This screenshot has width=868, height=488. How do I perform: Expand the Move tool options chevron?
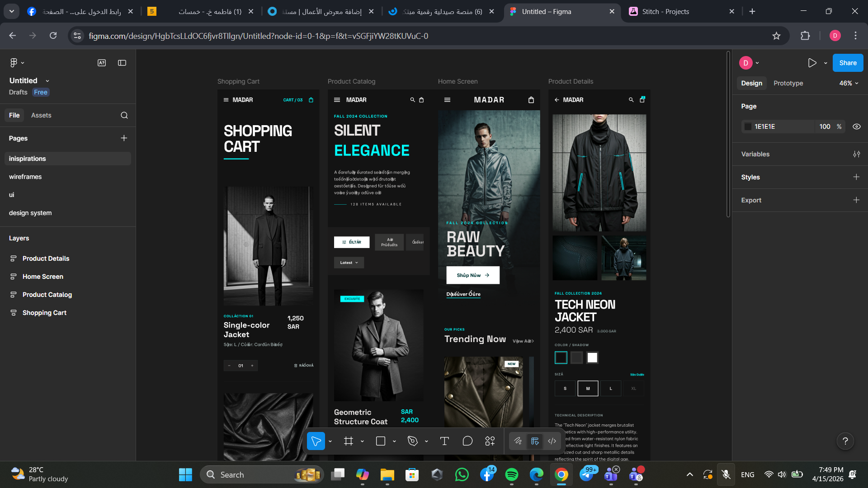330,441
